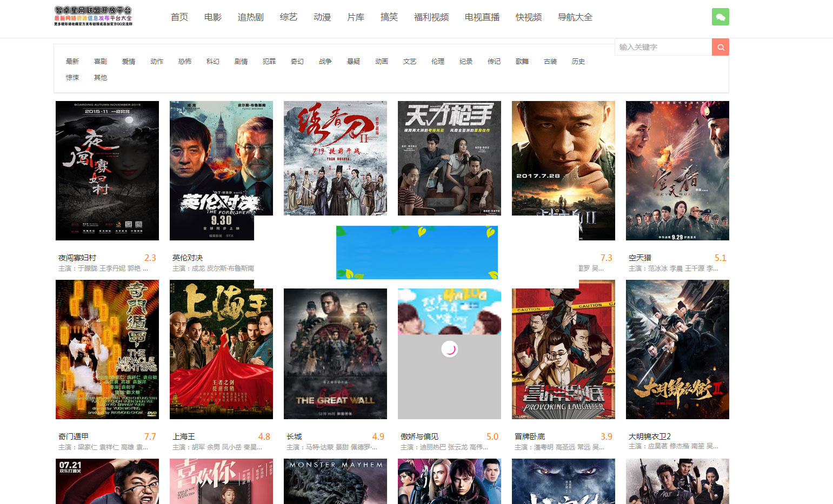
Task: Switch to the 动漫 tab
Action: pos(322,17)
